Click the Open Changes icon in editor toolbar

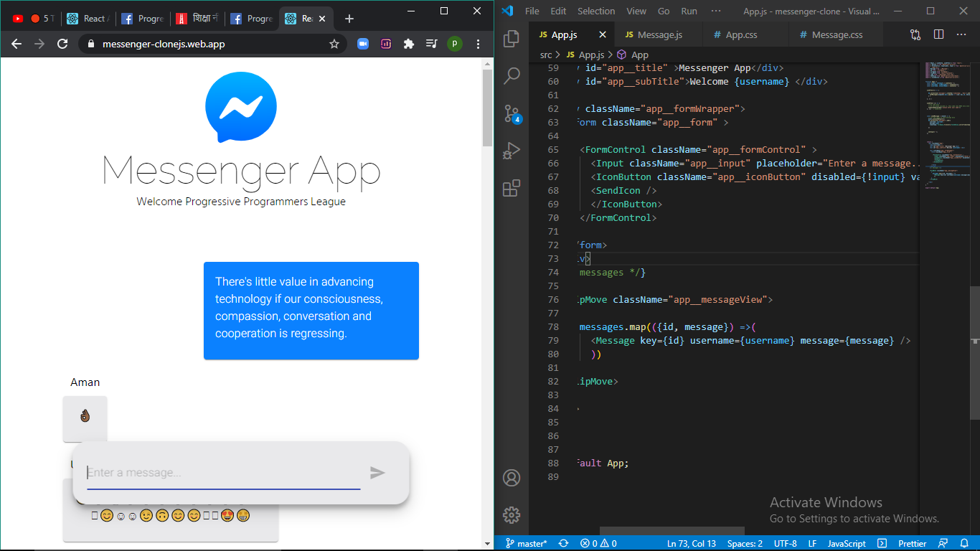tap(915, 34)
